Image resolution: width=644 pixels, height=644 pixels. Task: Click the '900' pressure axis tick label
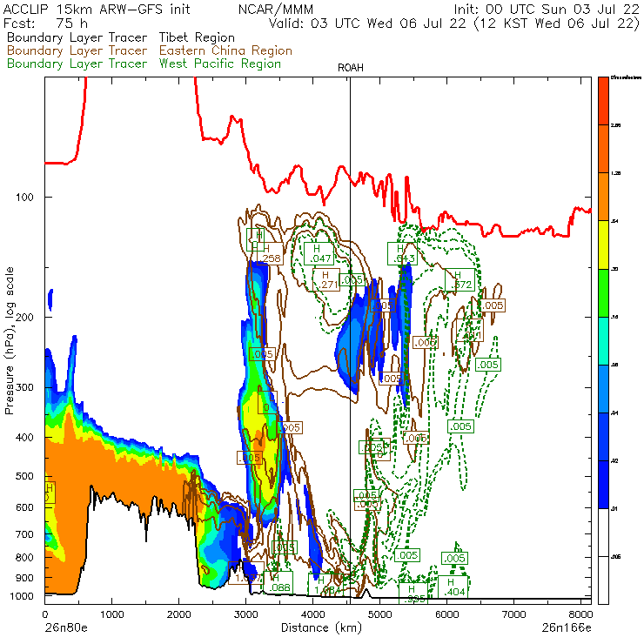tap(24, 578)
